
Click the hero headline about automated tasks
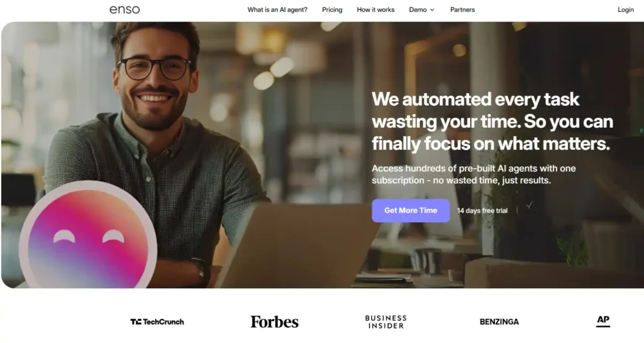point(492,121)
